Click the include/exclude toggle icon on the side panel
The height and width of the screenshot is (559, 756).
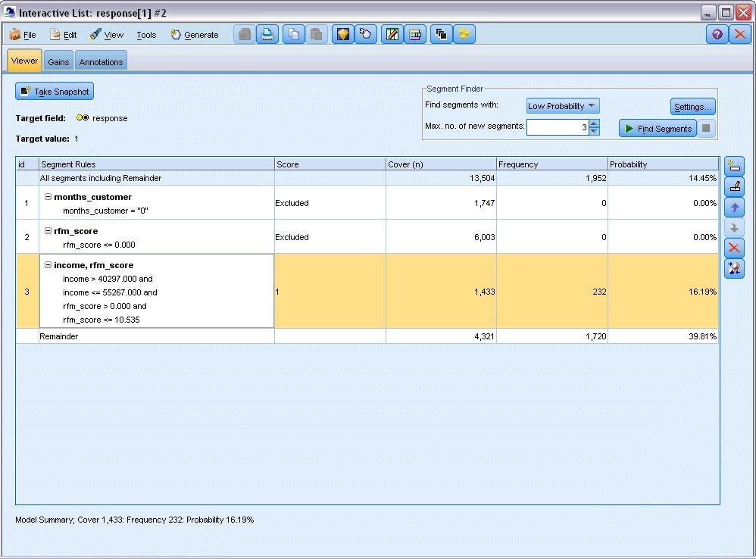pos(734,268)
